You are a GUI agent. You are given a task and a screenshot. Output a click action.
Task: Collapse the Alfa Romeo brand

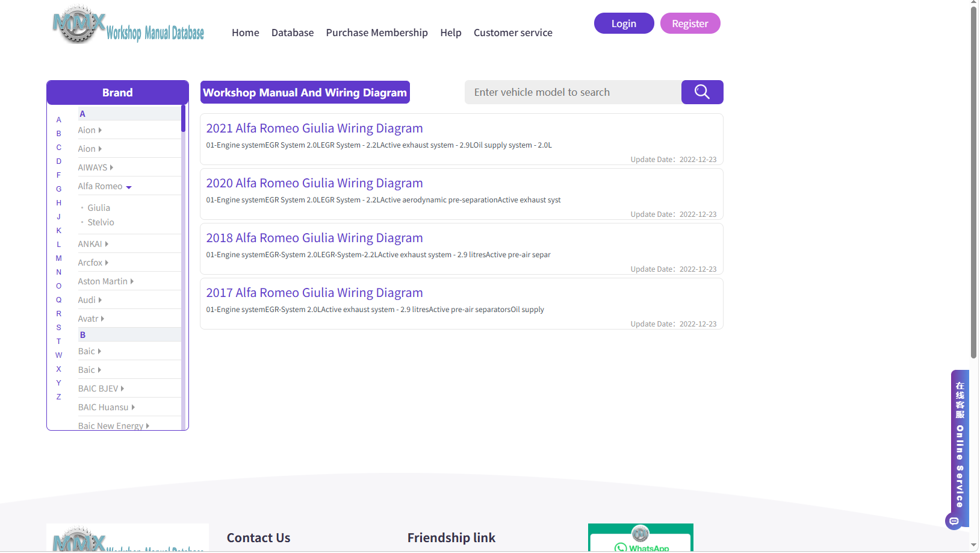click(x=105, y=186)
